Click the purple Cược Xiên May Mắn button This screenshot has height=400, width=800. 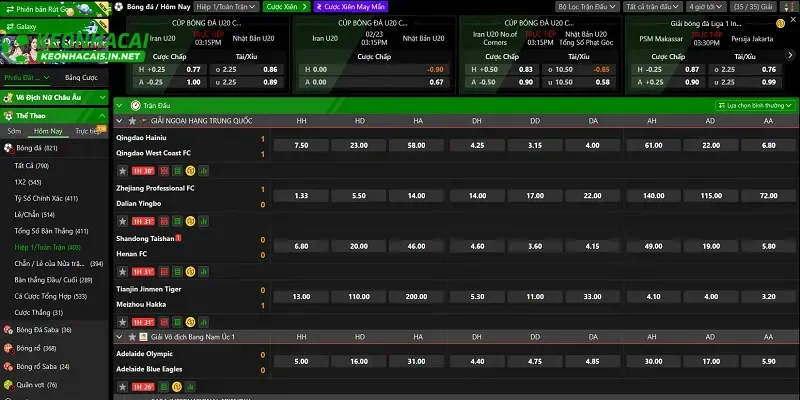tap(352, 6)
